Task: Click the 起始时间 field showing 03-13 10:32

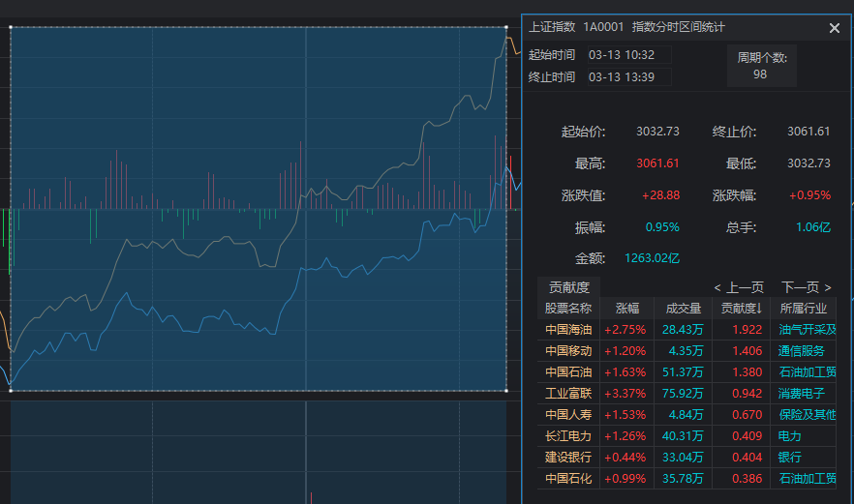Action: [627, 54]
